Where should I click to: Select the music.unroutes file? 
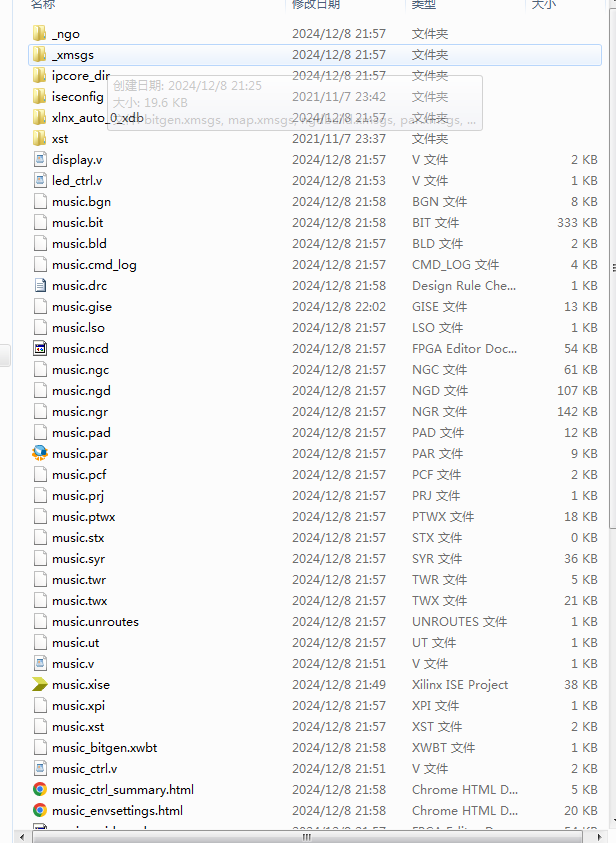[95, 622]
